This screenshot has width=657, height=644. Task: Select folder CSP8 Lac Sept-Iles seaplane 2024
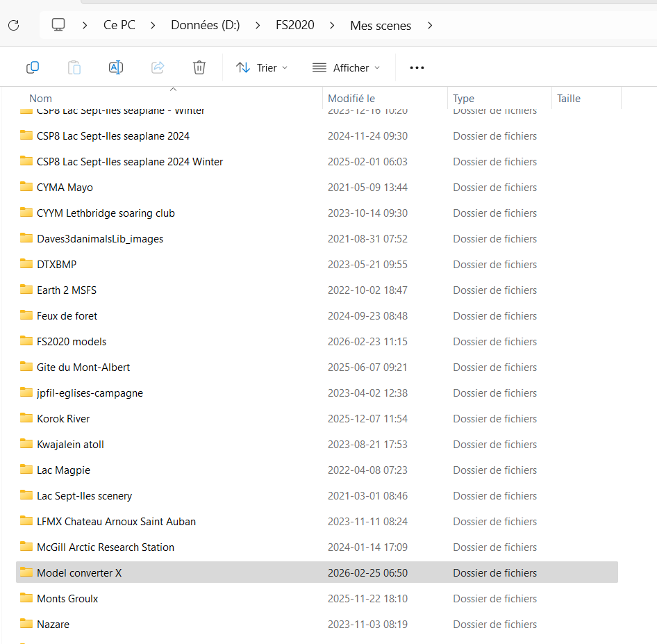(x=317, y=136)
